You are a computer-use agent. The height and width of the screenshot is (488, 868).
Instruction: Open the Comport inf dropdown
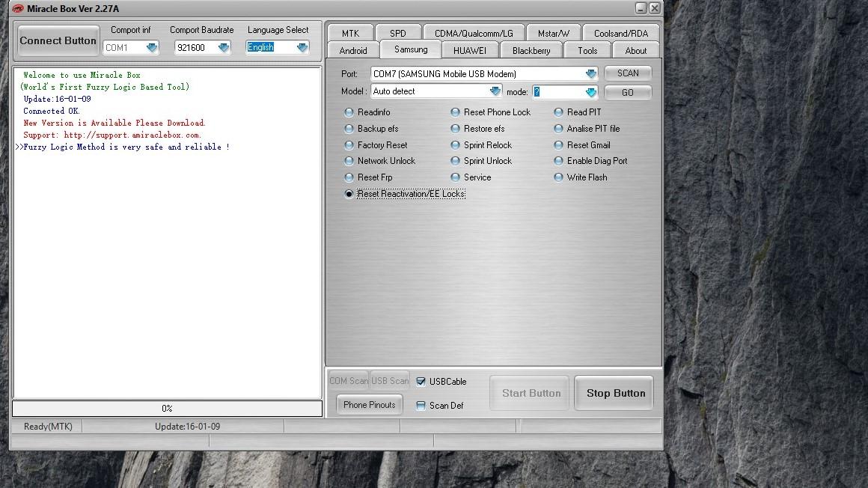(x=152, y=48)
